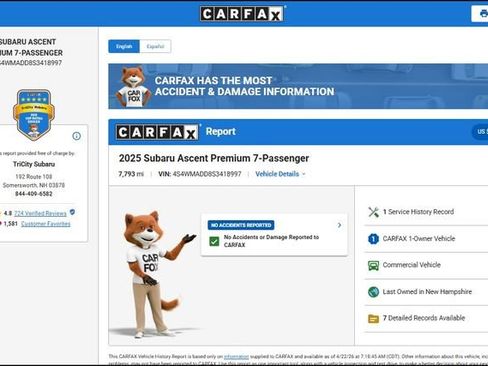Click the CARFAX Report logo in report header
Screen dimensions: 488x366
coord(157,132)
